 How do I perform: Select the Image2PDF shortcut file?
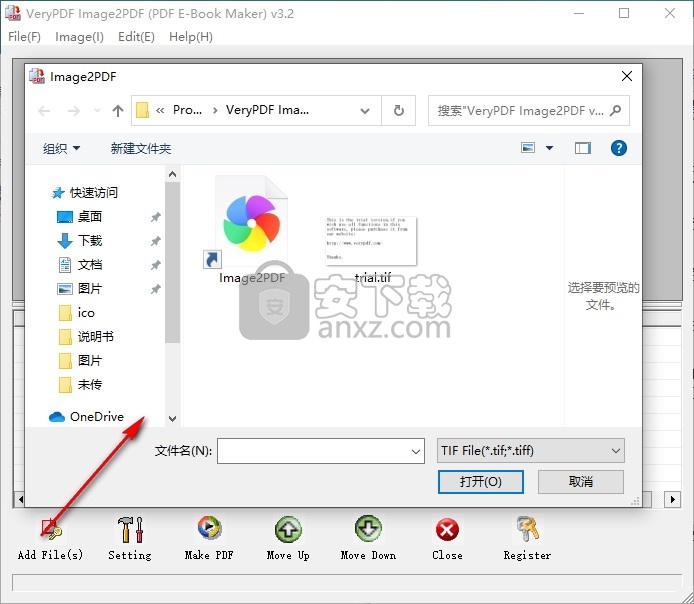[252, 230]
